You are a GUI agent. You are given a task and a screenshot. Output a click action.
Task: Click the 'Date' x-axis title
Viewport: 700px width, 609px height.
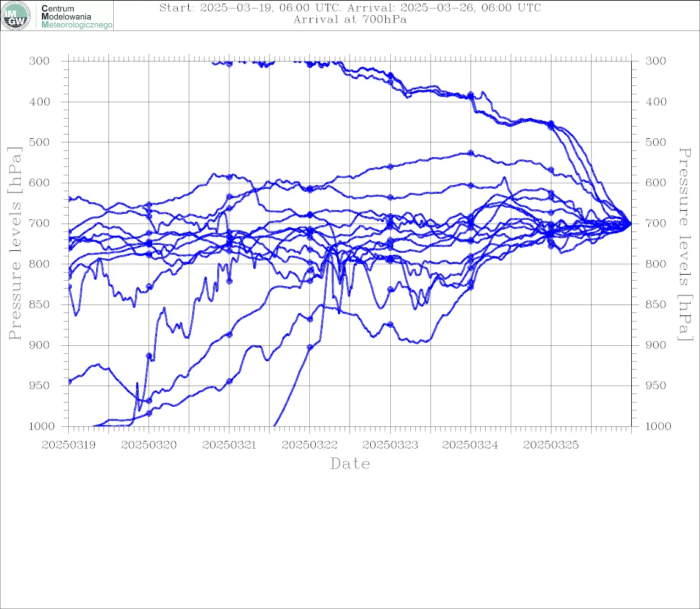pyautogui.click(x=350, y=463)
